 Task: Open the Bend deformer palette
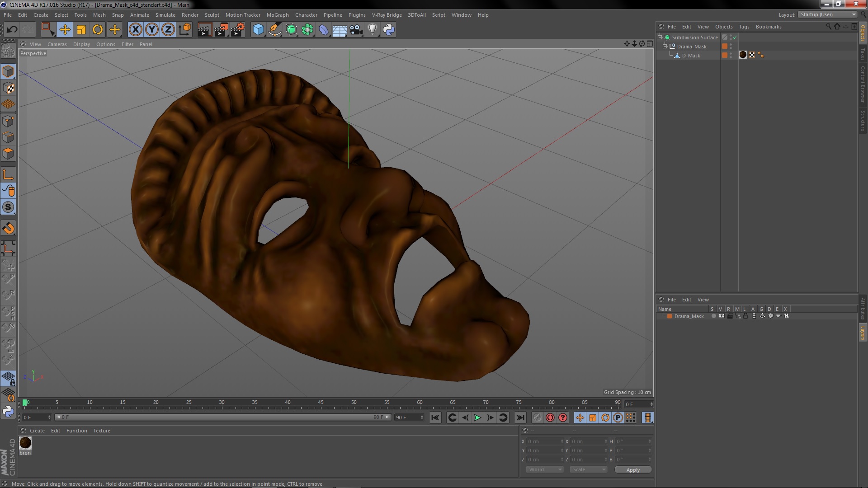coord(324,30)
